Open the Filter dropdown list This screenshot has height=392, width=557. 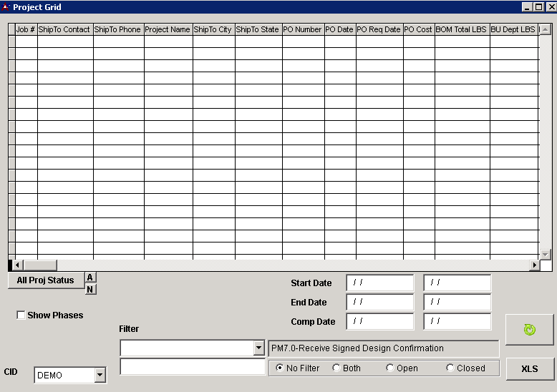coord(259,348)
